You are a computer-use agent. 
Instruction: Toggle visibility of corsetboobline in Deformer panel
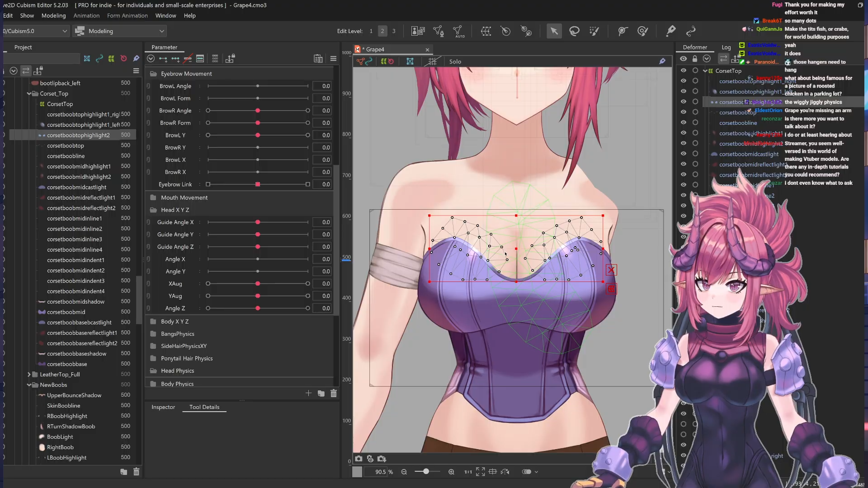pyautogui.click(x=684, y=122)
